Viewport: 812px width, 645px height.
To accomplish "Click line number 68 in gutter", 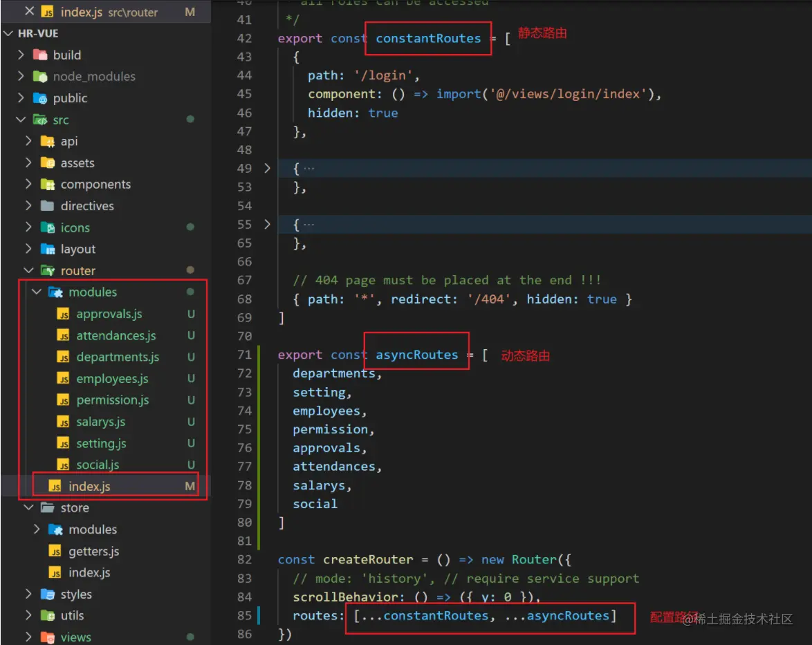I will [244, 299].
